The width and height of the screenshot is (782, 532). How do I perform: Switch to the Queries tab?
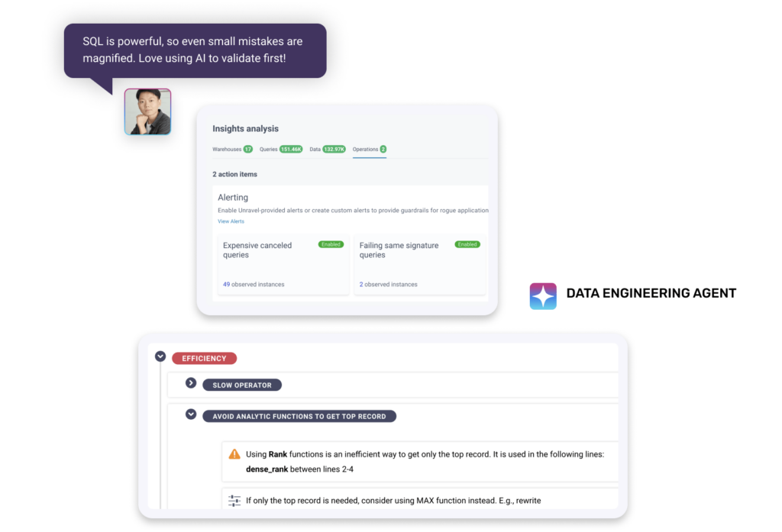[x=281, y=149]
